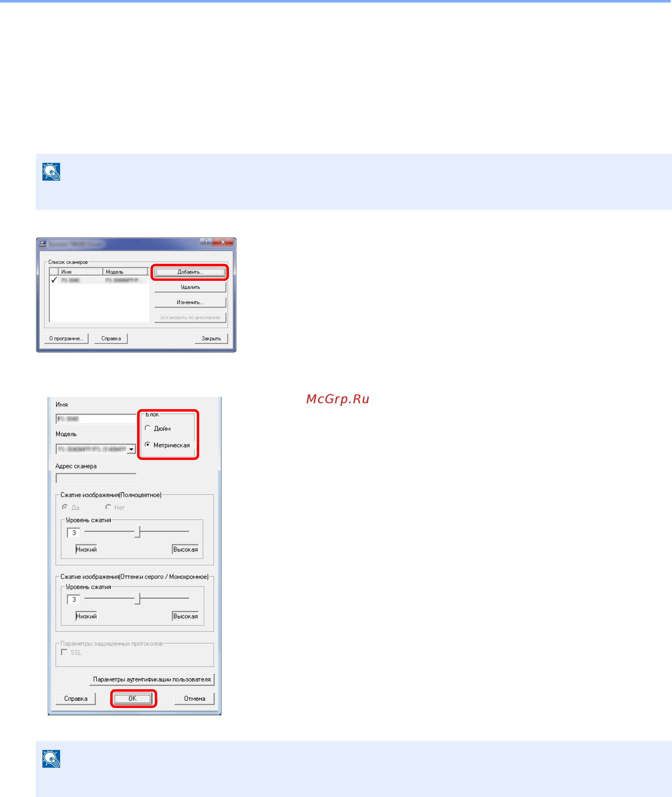Click Справка in scanner settings dialog

tap(76, 699)
